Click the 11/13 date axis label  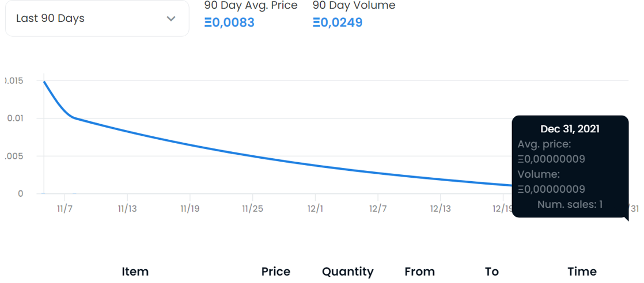point(127,208)
